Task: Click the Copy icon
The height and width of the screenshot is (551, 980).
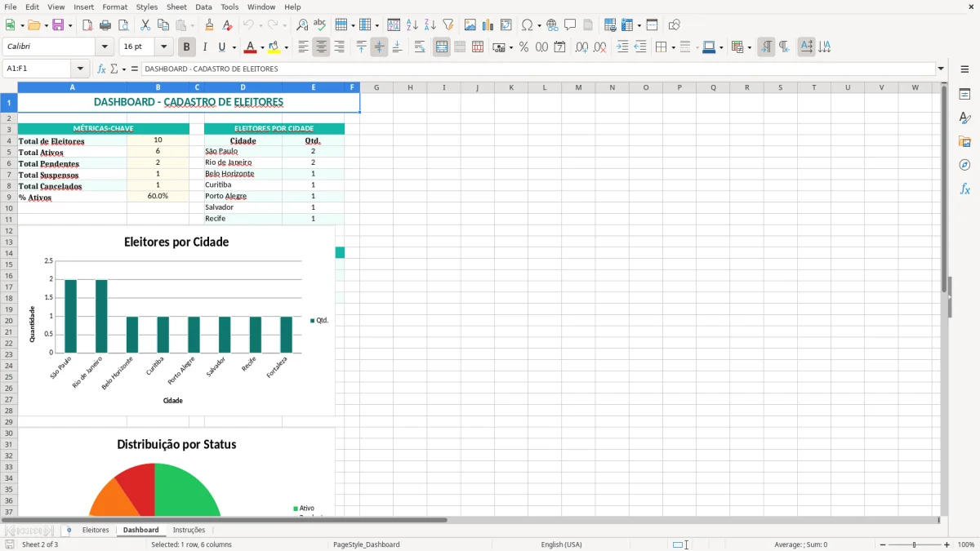Action: coord(163,25)
